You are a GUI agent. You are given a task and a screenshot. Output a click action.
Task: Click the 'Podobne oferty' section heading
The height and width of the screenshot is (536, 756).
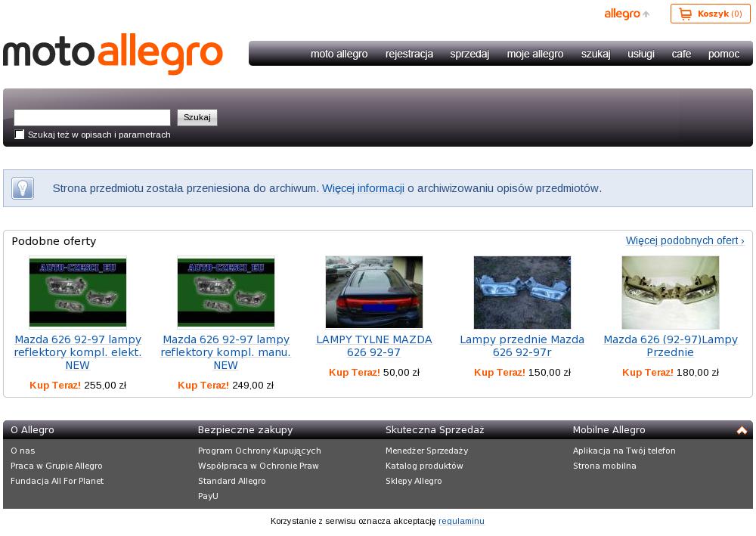click(x=54, y=241)
